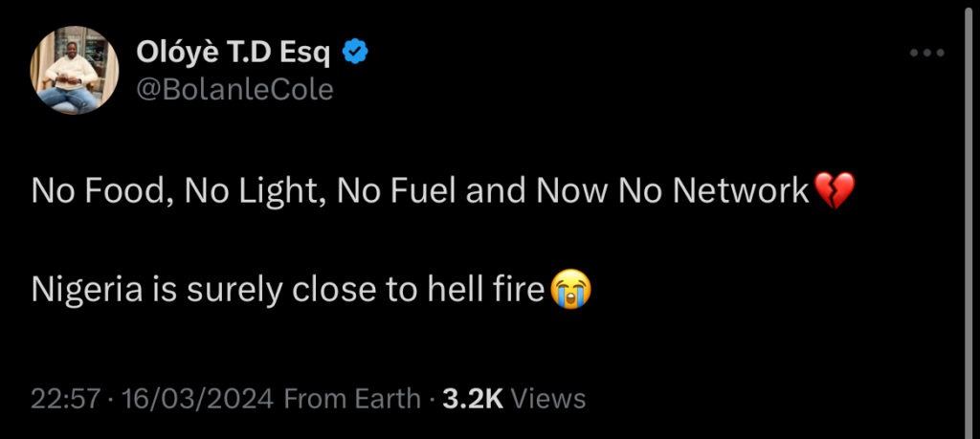Open the author's profile picture
This screenshot has width=980, height=439.
pos(71,71)
